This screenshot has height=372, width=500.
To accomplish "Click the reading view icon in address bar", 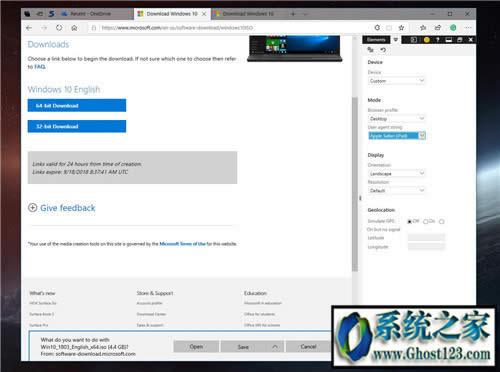I will [389, 28].
